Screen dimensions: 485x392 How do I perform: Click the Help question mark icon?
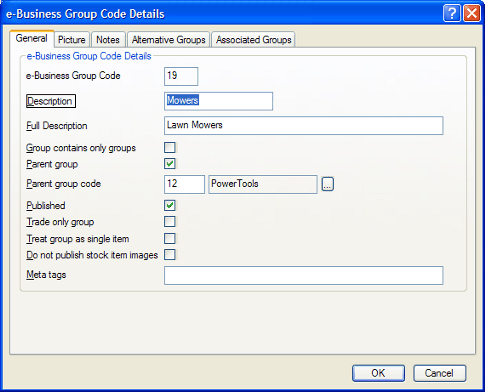452,14
